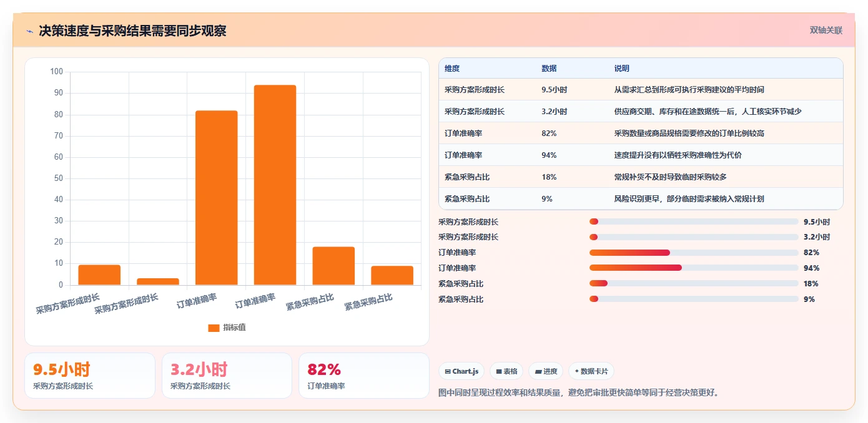
Task: Select table cell 从需求汇总到形成可执行采购建议的平均时间
Action: pos(689,90)
